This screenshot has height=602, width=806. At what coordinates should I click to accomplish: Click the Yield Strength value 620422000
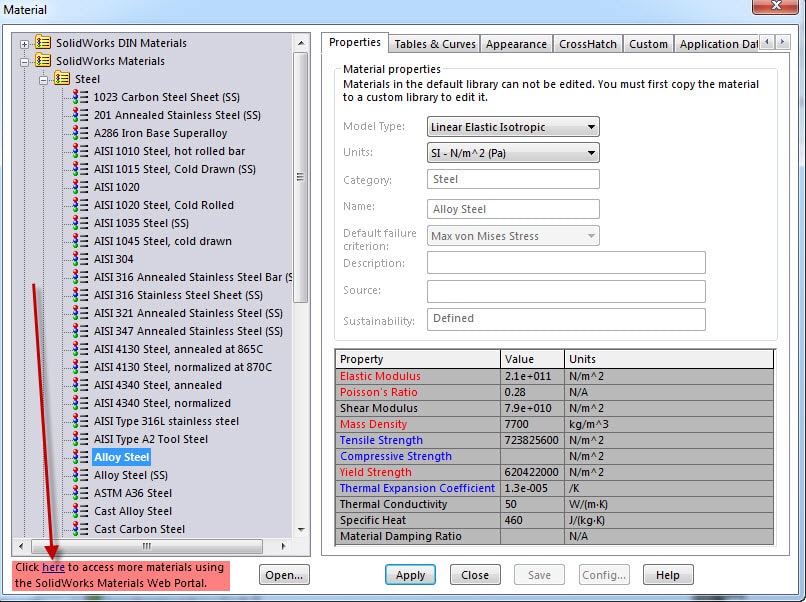[532, 472]
